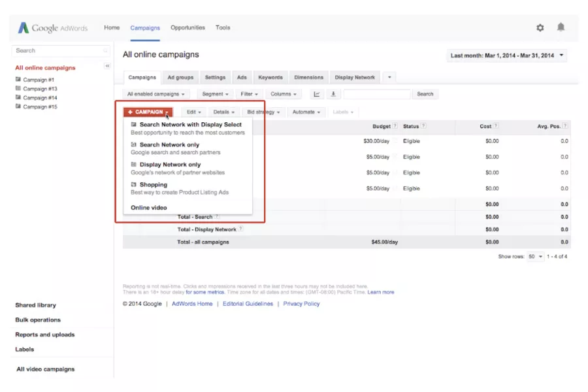Select Search Network with Display Select option
Viewport: 588px width, 392px height.
click(189, 124)
